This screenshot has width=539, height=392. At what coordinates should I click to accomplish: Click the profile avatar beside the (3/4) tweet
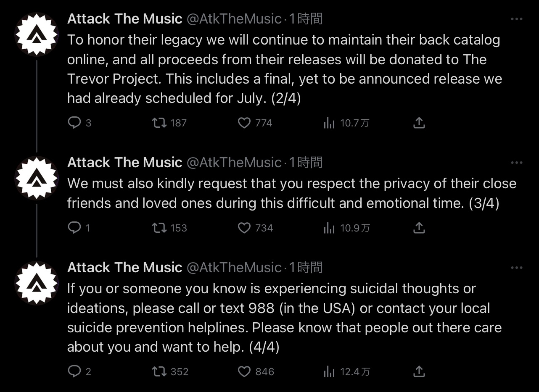click(x=37, y=178)
